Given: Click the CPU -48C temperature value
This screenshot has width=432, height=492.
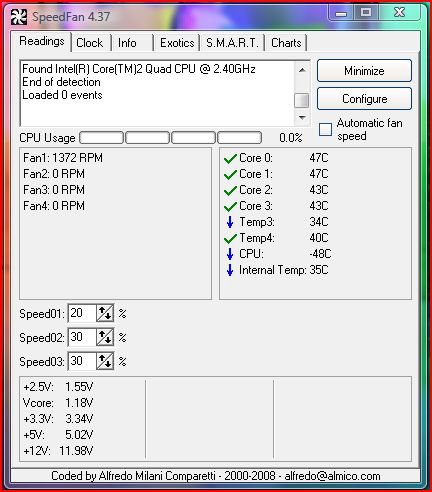Looking at the screenshot, I should [x=320, y=254].
